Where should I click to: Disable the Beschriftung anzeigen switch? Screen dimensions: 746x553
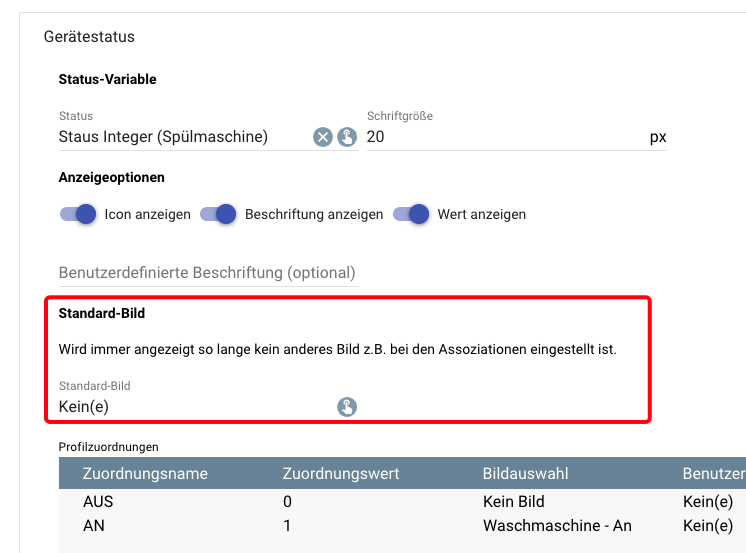point(218,214)
